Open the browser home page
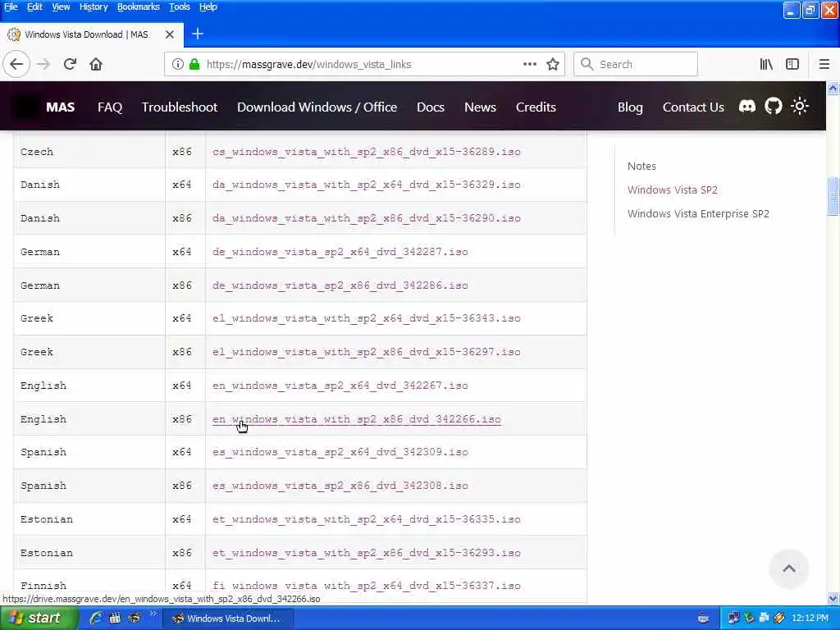The width and height of the screenshot is (840, 630). coord(96,64)
